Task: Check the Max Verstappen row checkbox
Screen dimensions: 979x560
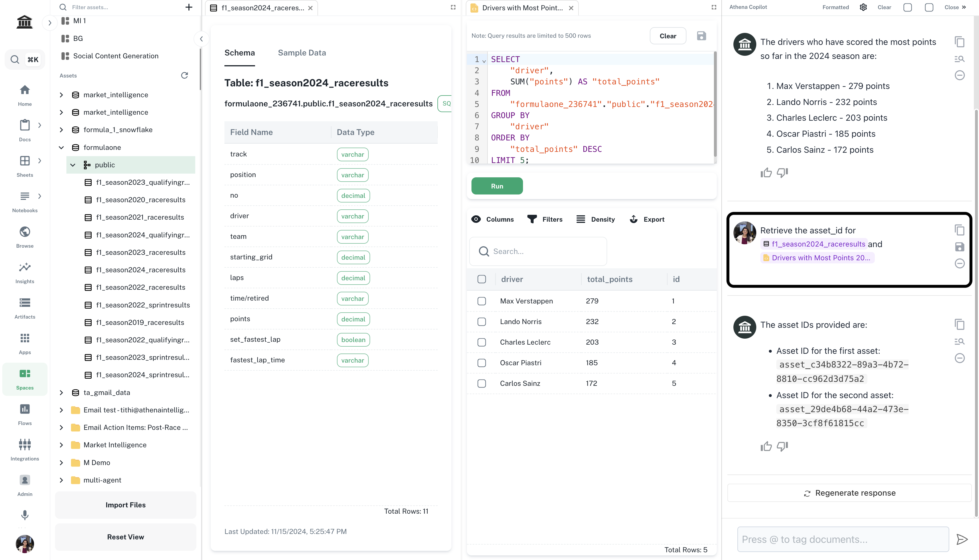Action: 481,301
